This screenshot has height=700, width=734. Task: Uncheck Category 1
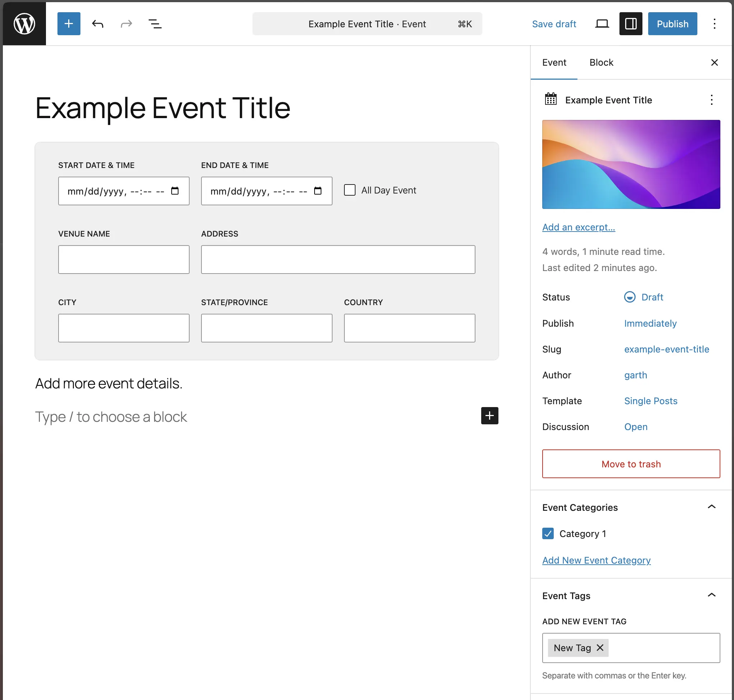[x=548, y=533]
